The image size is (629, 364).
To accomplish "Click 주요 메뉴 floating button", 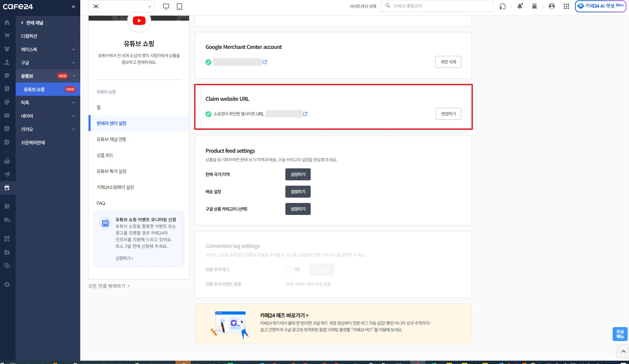I will click(620, 334).
